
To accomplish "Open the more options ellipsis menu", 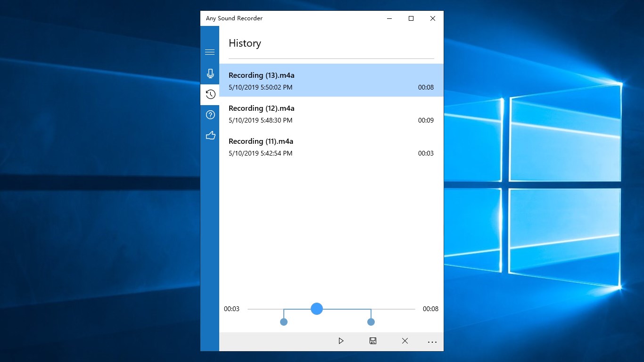I will coord(432,342).
